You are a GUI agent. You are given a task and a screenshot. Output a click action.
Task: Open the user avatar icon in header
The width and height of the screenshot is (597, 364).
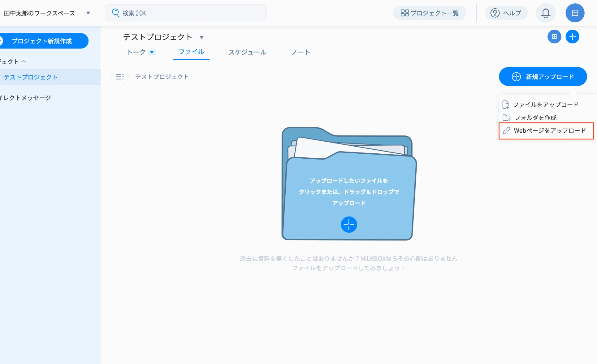pos(575,13)
